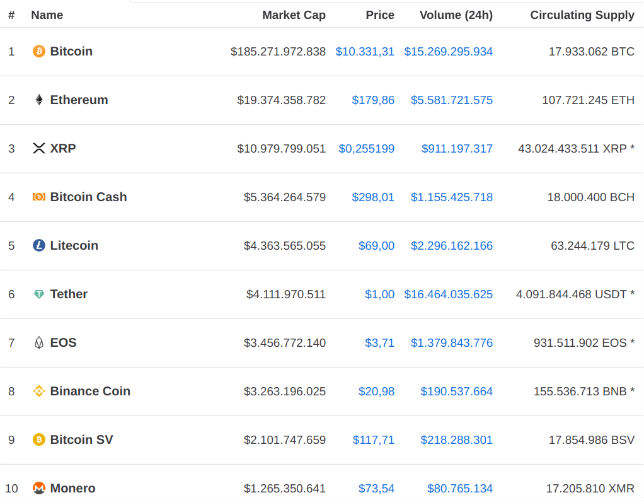Sort by the Volume (24h) column header
Screen dimensions: 644x500
tap(456, 15)
